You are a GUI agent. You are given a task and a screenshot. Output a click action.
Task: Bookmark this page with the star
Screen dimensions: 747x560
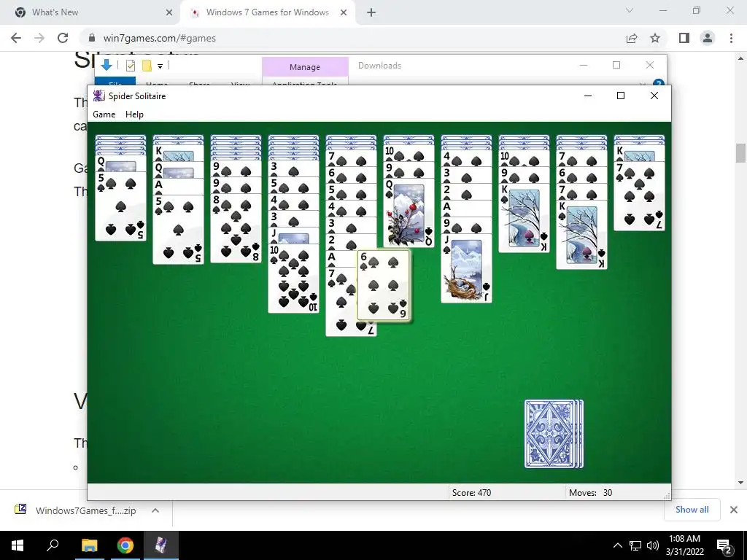click(655, 38)
